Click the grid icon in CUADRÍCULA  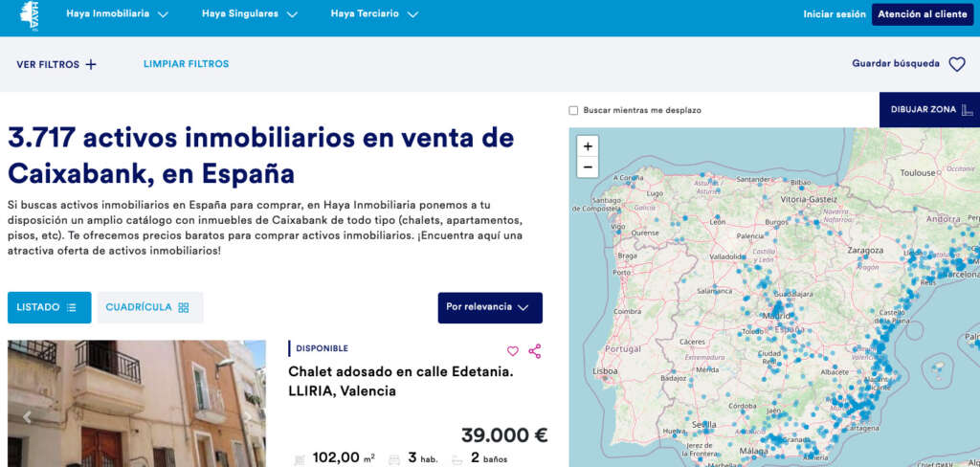pos(183,307)
